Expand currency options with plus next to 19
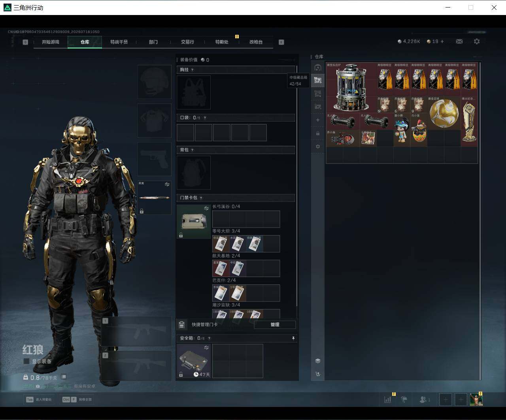 click(x=442, y=41)
